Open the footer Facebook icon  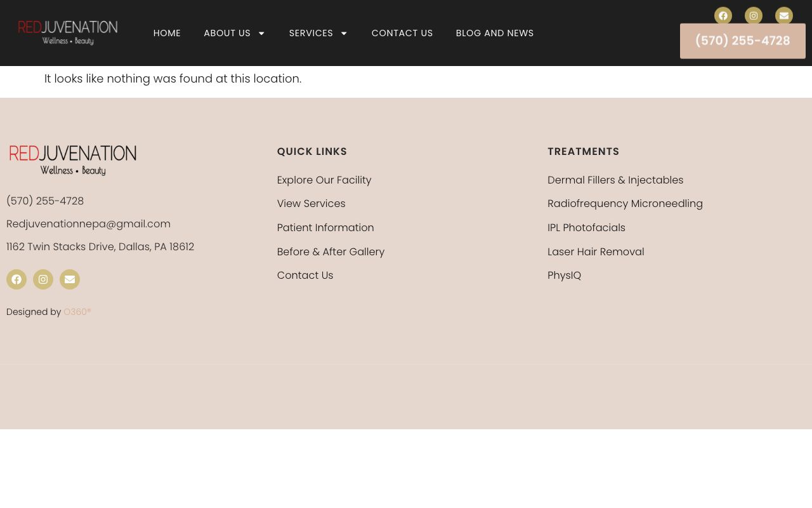[x=16, y=279]
